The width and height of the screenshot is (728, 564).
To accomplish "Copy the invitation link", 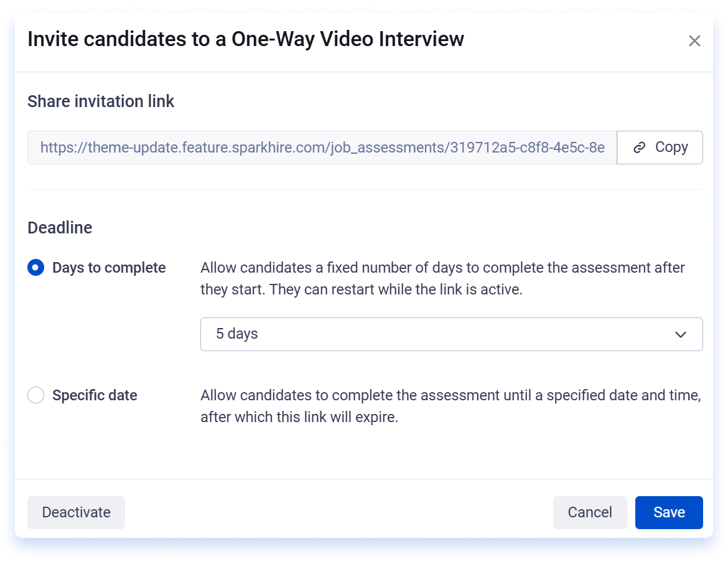I will (660, 148).
